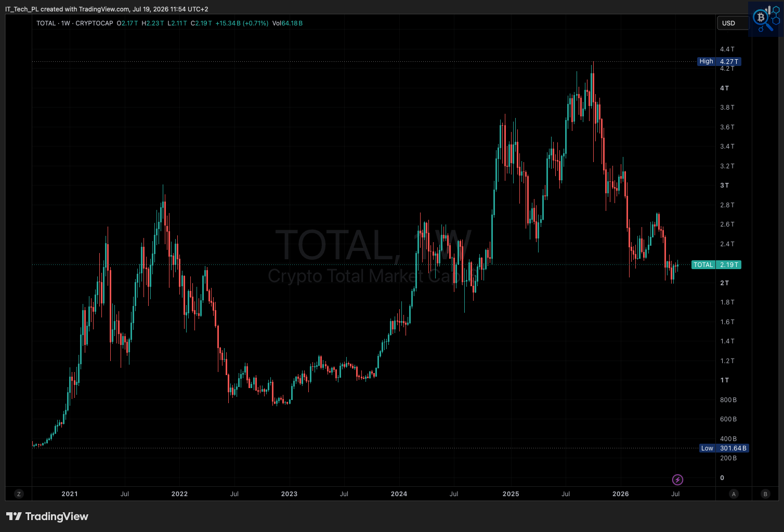
Task: Click the 1.8T price axis label
Action: pyautogui.click(x=727, y=302)
